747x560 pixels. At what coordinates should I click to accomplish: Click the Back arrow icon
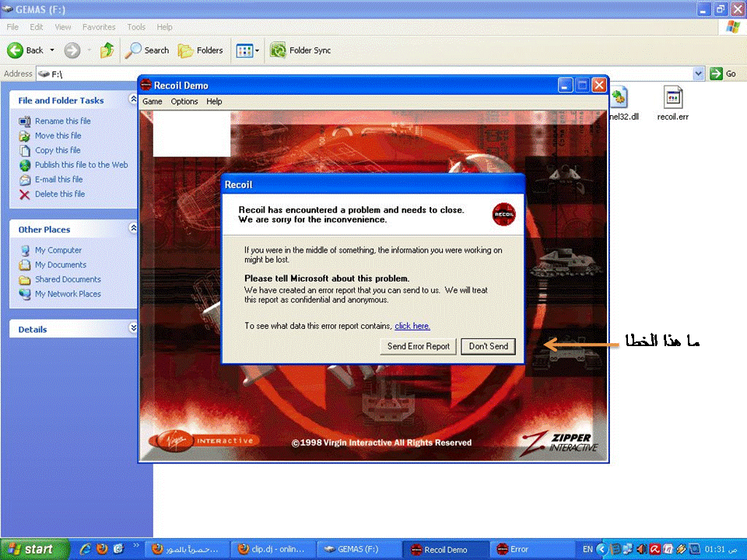(x=16, y=51)
